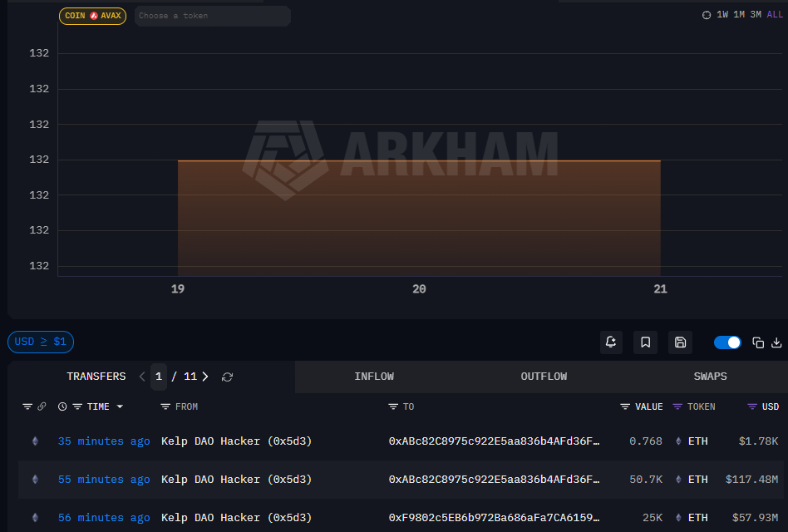Switch to the INFLOW tab
Screen dimensions: 788x532
coord(374,377)
